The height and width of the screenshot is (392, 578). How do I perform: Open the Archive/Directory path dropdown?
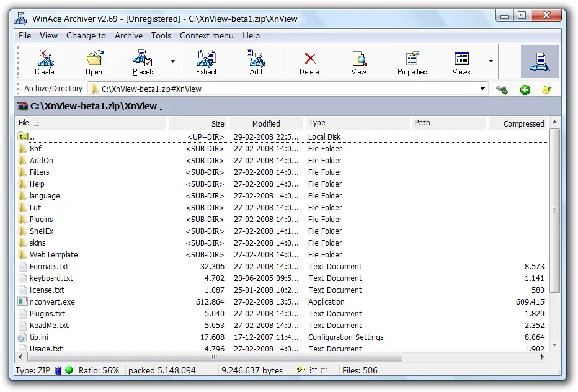coord(483,89)
